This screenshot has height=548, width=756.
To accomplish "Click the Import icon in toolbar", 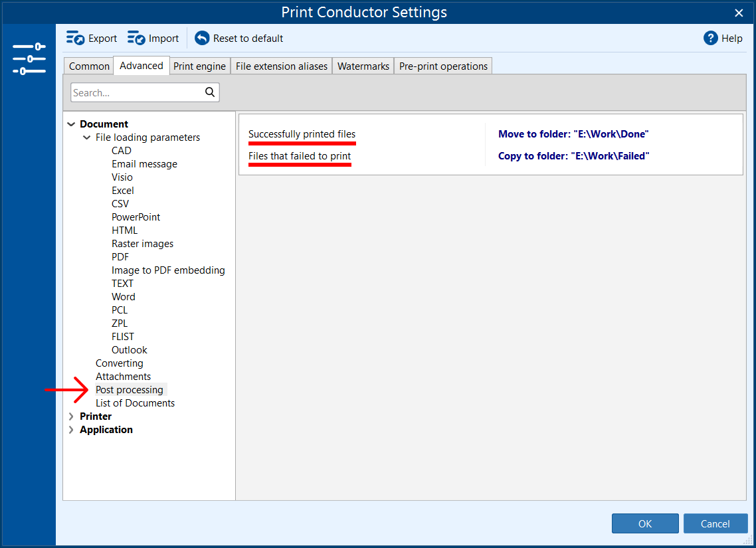I will point(136,39).
